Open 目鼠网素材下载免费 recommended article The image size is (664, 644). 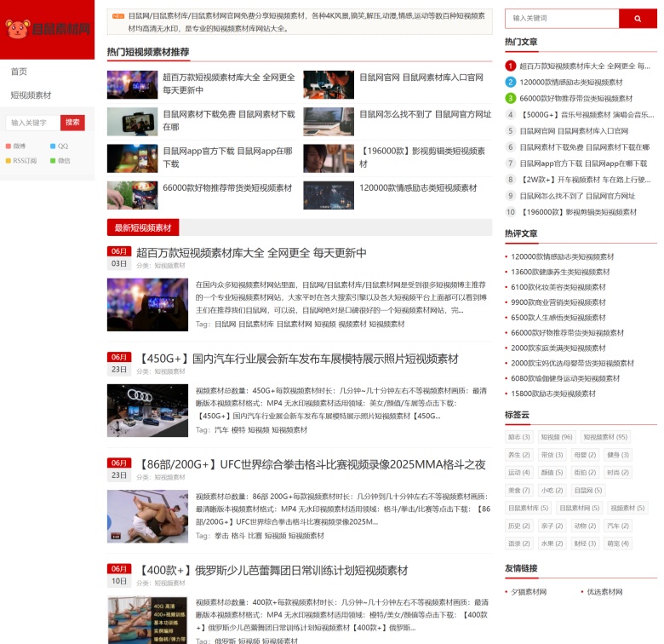[x=229, y=120]
